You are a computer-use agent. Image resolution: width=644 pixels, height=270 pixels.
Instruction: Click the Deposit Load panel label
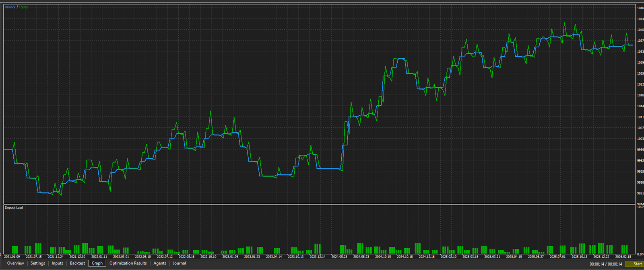click(14, 208)
